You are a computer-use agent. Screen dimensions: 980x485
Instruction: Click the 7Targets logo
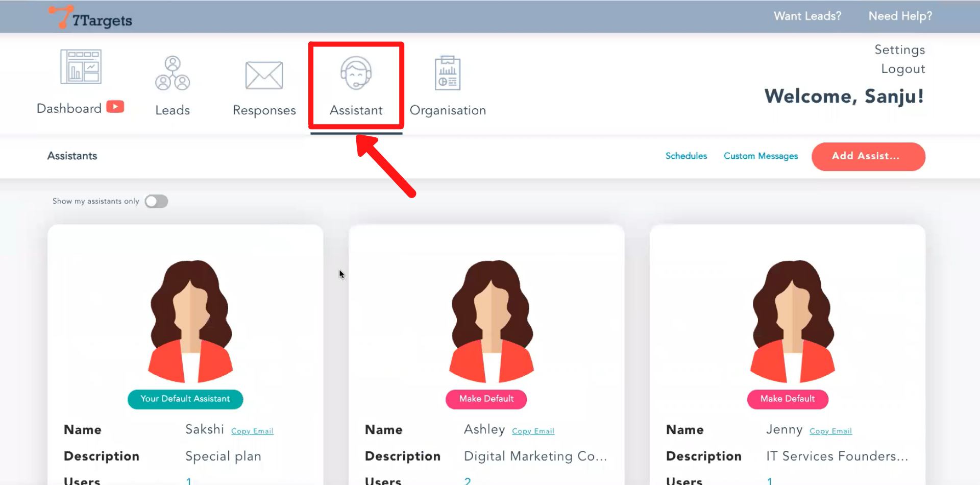[91, 18]
